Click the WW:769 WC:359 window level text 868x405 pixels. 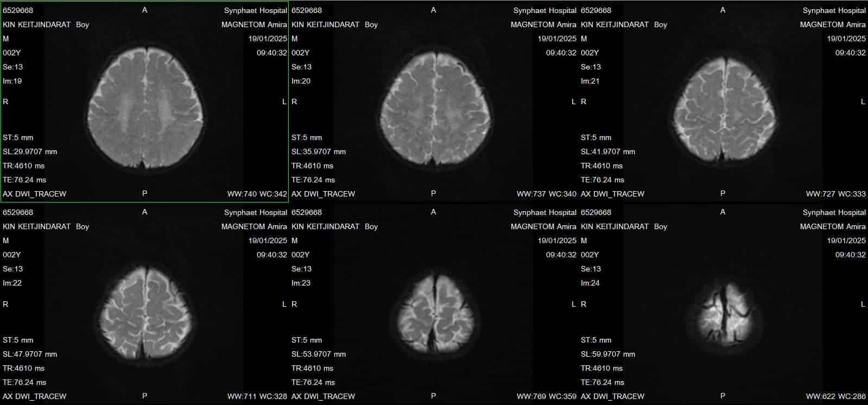pyautogui.click(x=546, y=396)
